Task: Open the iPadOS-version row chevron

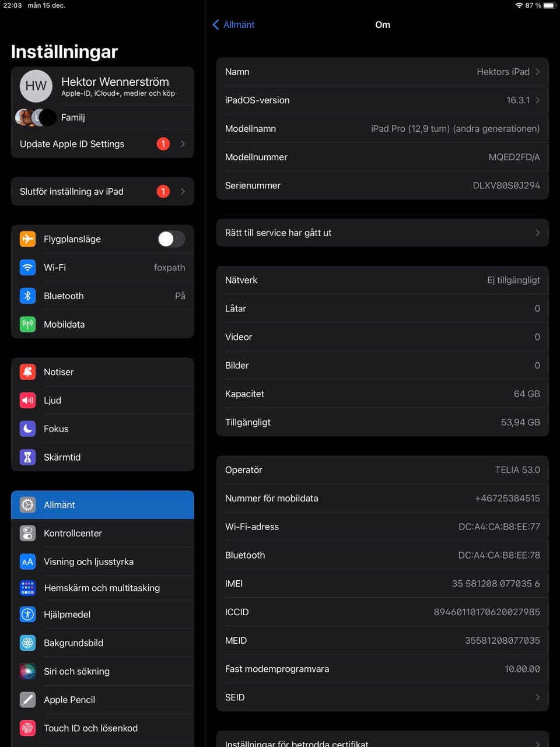Action: (x=537, y=100)
